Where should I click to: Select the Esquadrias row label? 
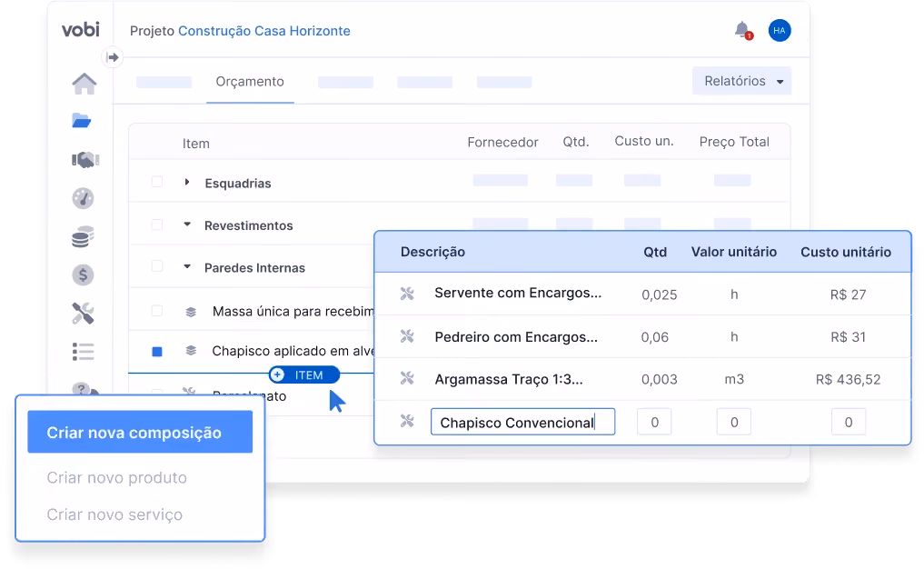[x=238, y=184]
